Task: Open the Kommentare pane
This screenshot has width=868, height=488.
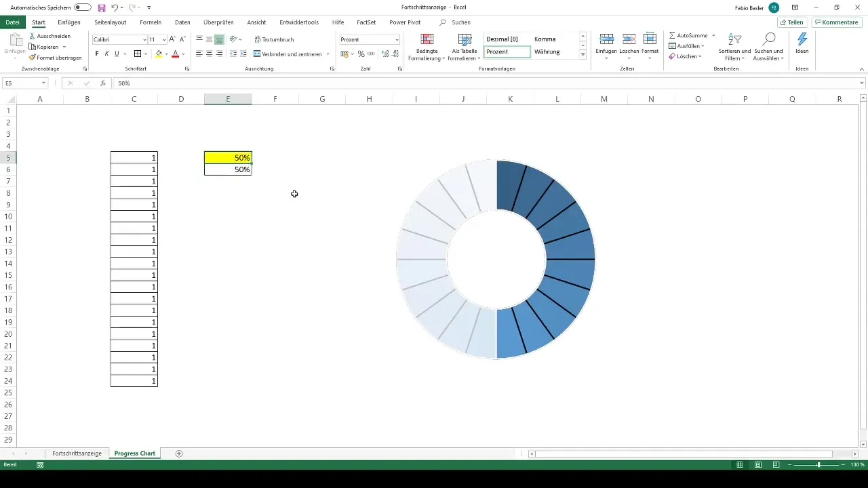Action: [x=836, y=22]
